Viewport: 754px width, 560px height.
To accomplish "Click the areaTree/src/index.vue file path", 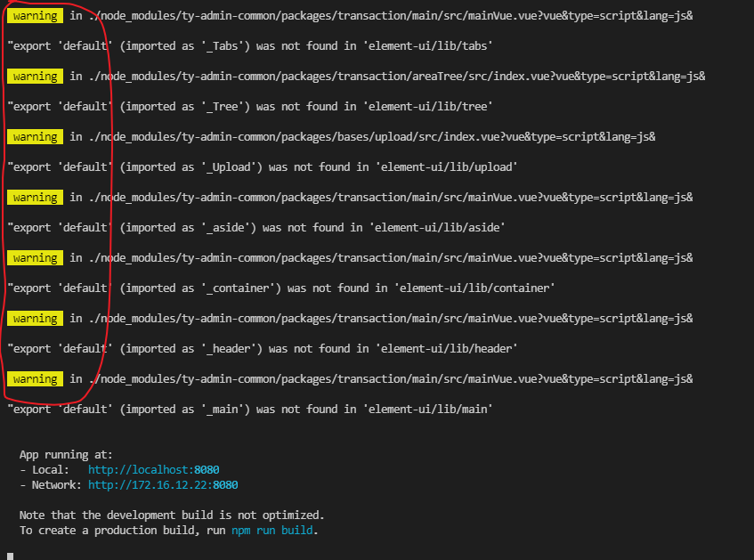I will 397,77.
